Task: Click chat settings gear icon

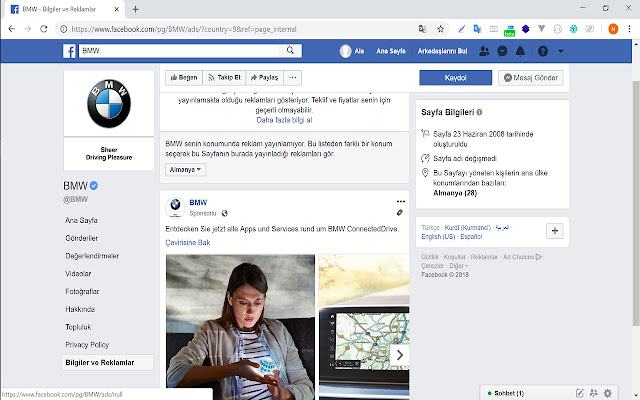Action: [608, 393]
